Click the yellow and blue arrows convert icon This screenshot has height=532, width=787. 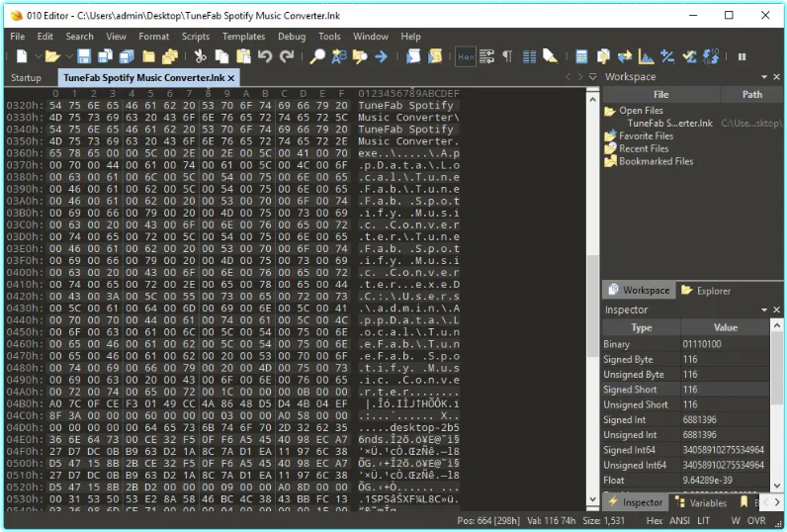(x=625, y=56)
